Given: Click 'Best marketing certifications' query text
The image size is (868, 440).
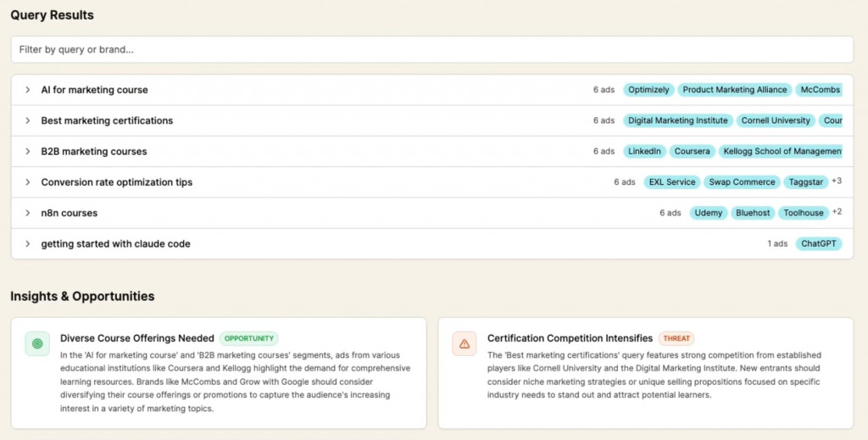Looking at the screenshot, I should pyautogui.click(x=107, y=120).
